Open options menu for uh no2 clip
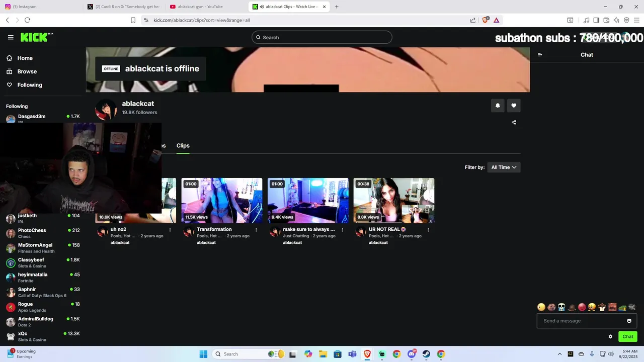 (x=170, y=230)
